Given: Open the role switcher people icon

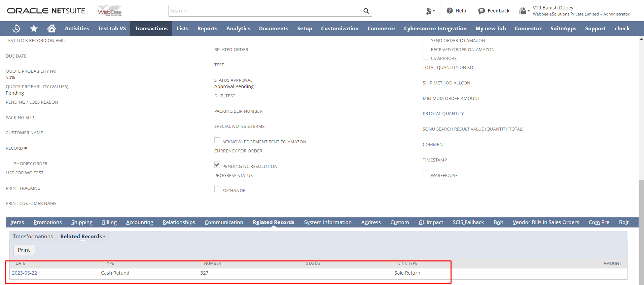Looking at the screenshot, I should click(x=524, y=11).
